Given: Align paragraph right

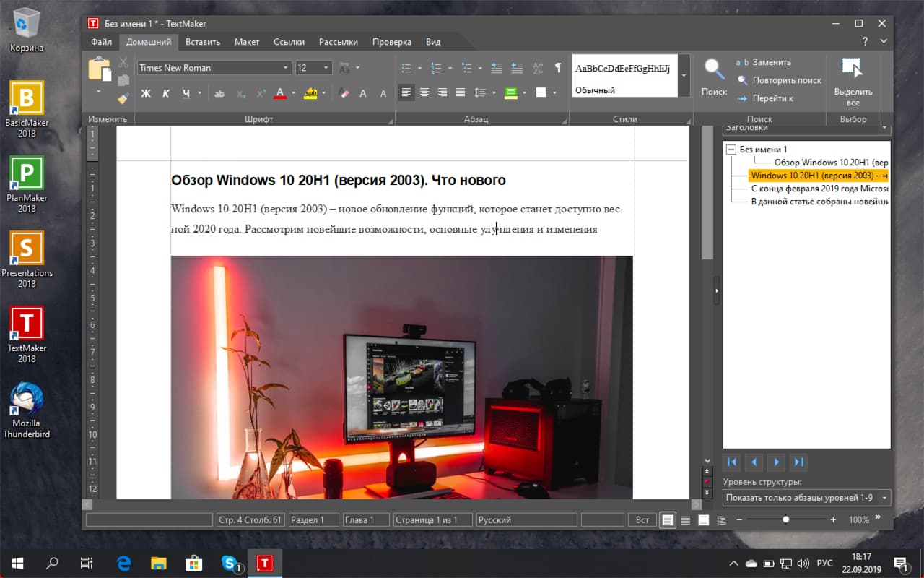Looking at the screenshot, I should [x=443, y=92].
